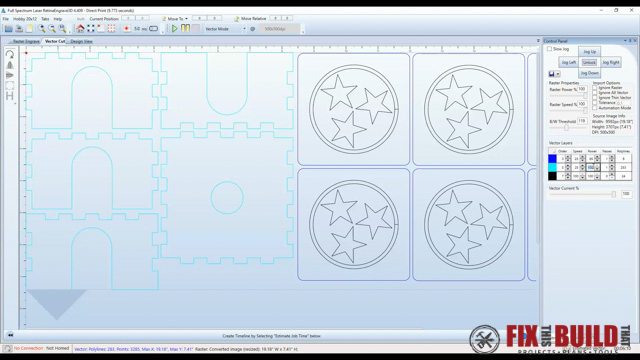Open the Tabs menu

pos(45,19)
